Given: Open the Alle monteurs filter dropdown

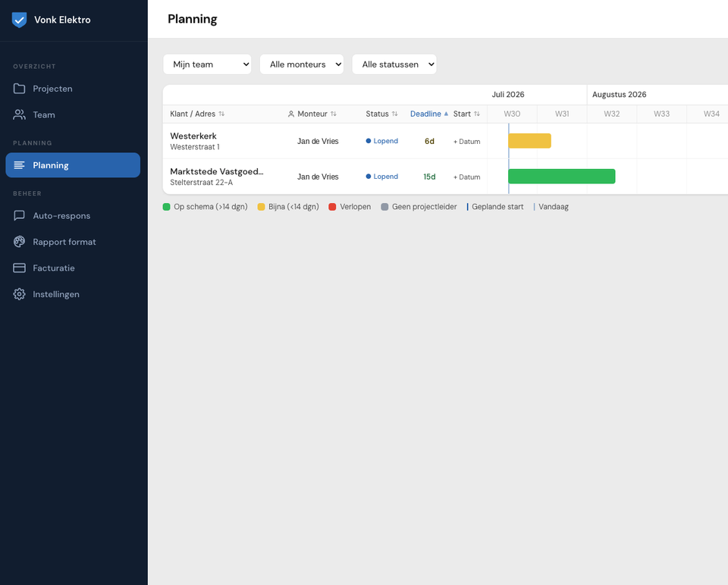Looking at the screenshot, I should click(302, 64).
